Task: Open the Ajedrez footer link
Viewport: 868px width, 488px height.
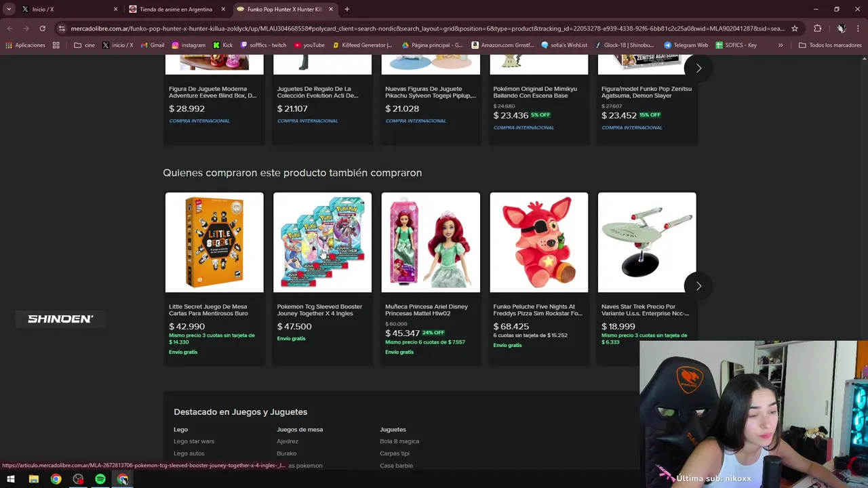Action: pyautogui.click(x=288, y=441)
